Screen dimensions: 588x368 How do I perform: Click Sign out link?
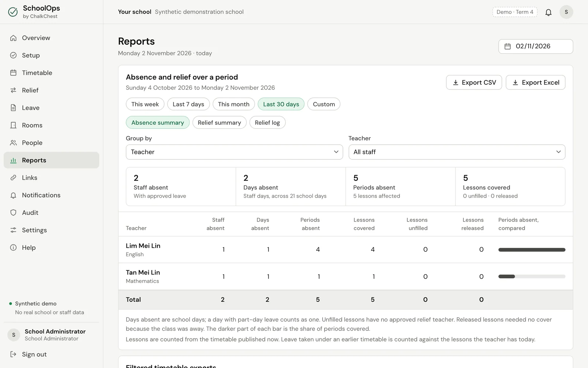pyautogui.click(x=51, y=354)
